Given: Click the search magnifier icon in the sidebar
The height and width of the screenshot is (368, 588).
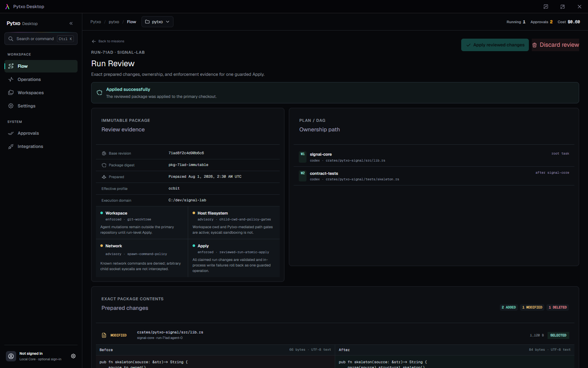Looking at the screenshot, I should click(x=11, y=39).
